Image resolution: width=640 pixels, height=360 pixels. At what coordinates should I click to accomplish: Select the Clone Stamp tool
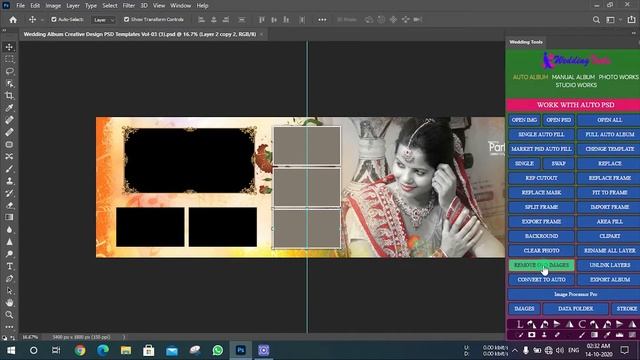click(9, 181)
